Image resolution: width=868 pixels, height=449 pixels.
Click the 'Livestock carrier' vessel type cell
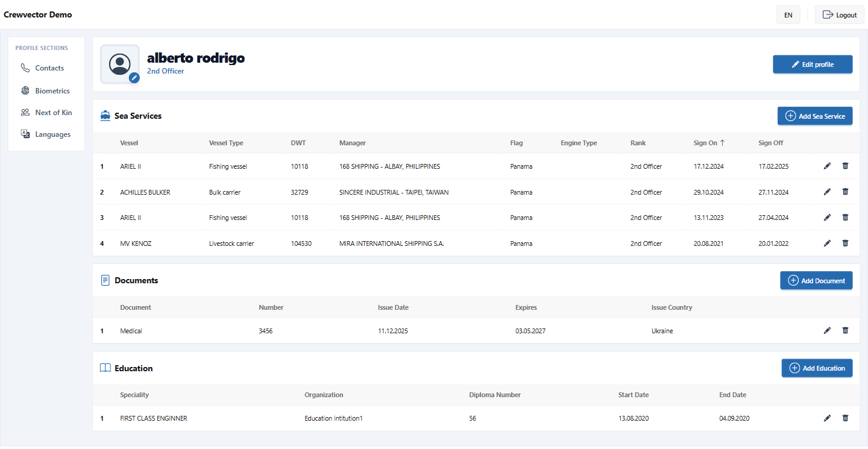[x=231, y=243]
